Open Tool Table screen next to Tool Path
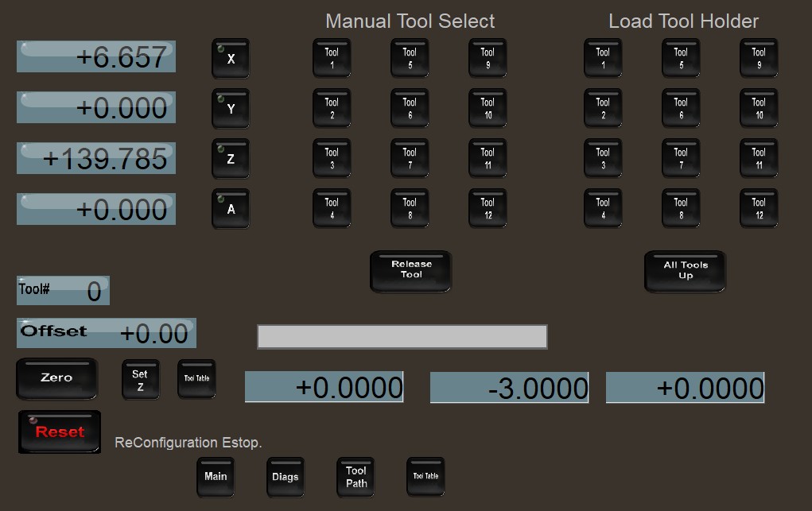This screenshot has width=812, height=511. pos(425,477)
